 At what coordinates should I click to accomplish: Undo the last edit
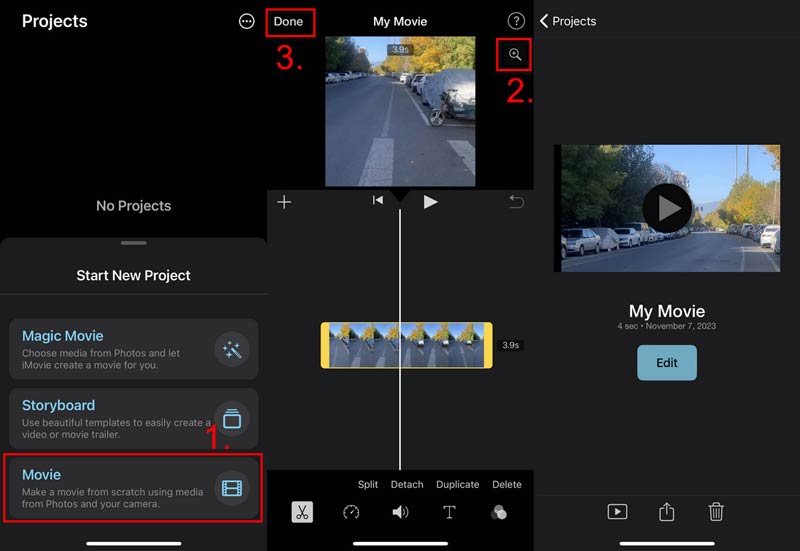tap(516, 202)
